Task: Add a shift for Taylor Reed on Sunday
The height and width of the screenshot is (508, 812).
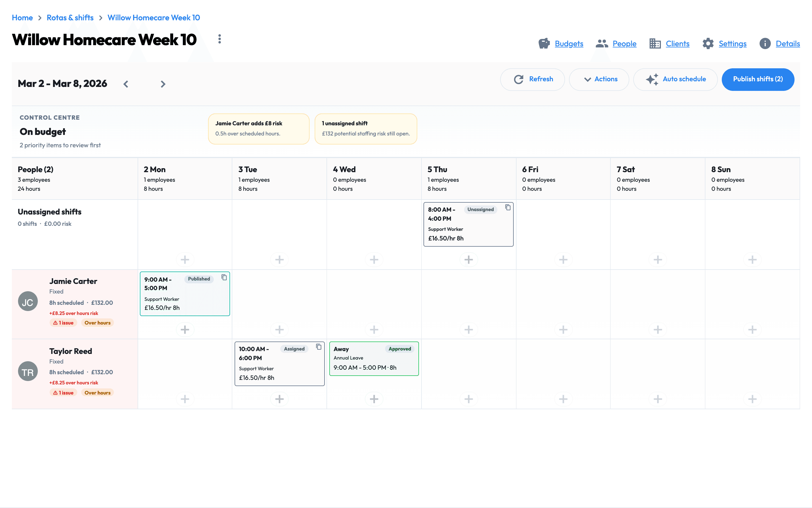Action: (752, 399)
